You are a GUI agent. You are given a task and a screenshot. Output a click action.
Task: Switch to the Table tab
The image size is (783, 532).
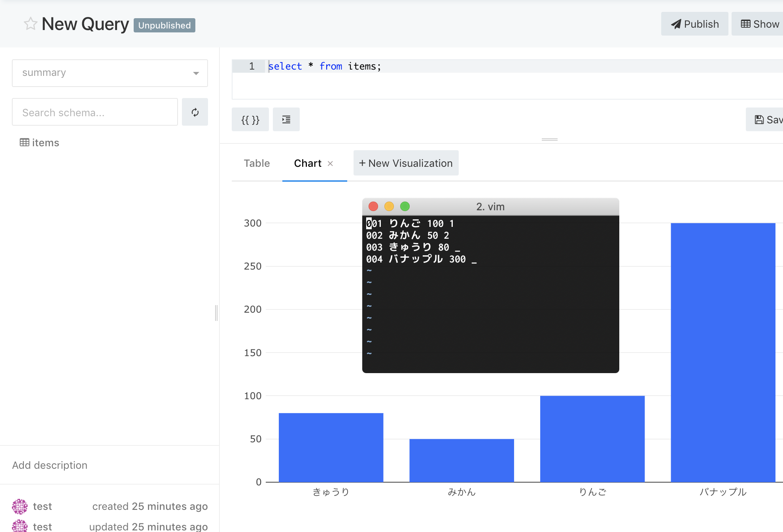coord(257,163)
